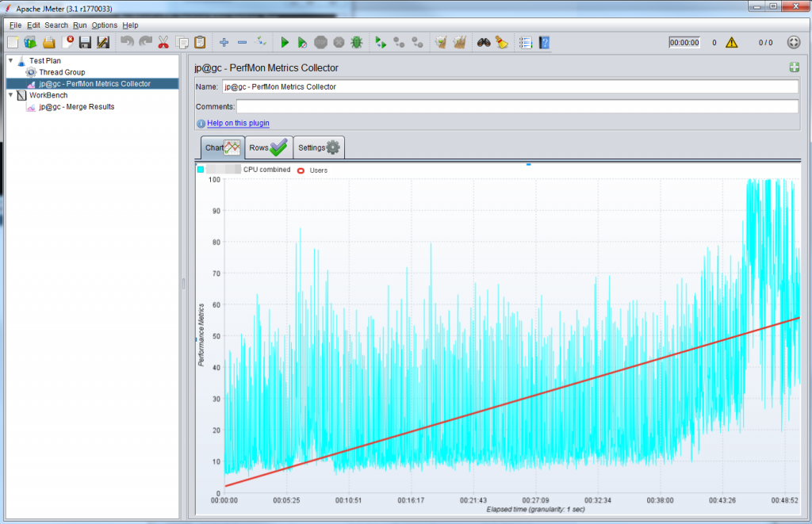Viewport: 812px width, 524px height.
Task: Open the Edit menu
Action: 33,25
